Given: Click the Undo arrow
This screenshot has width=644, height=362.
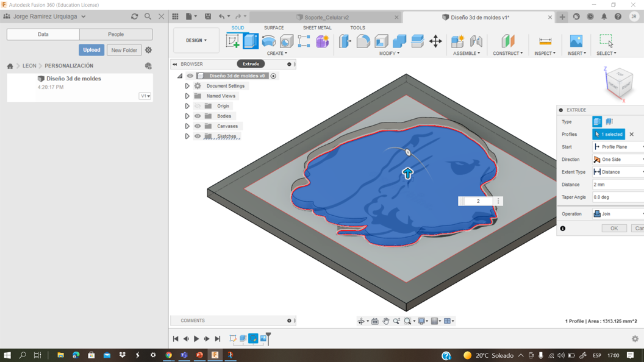Looking at the screenshot, I should click(222, 16).
